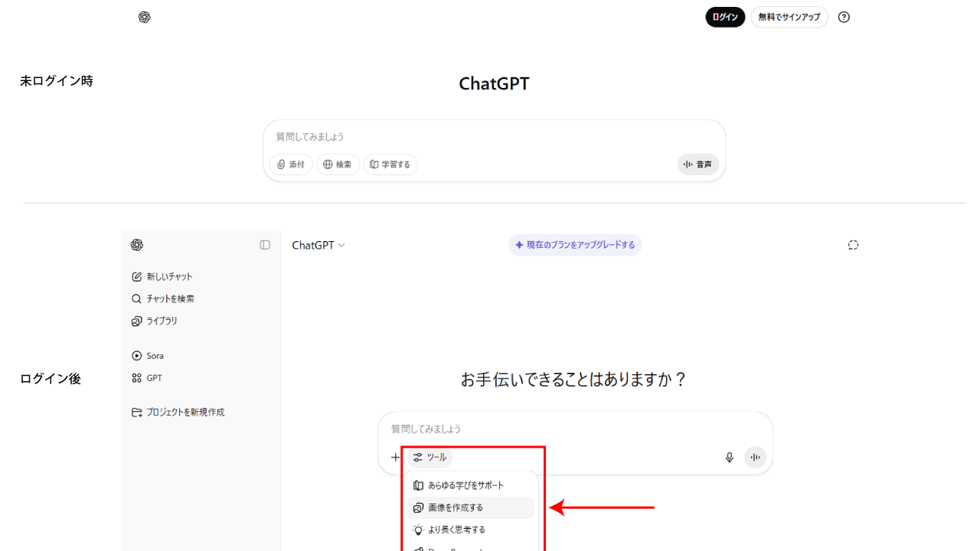980x551 pixels.
Task: Click the black ログイン button
Action: (725, 17)
